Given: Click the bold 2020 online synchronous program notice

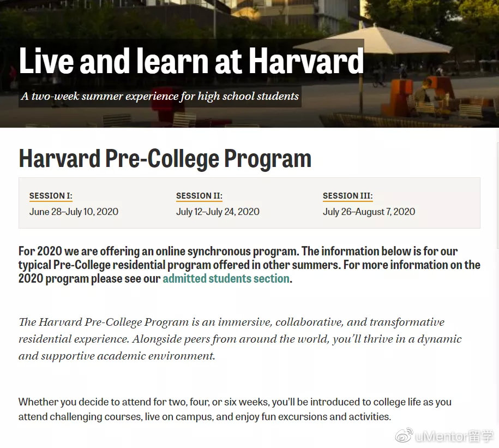Looking at the screenshot, I should [x=249, y=265].
